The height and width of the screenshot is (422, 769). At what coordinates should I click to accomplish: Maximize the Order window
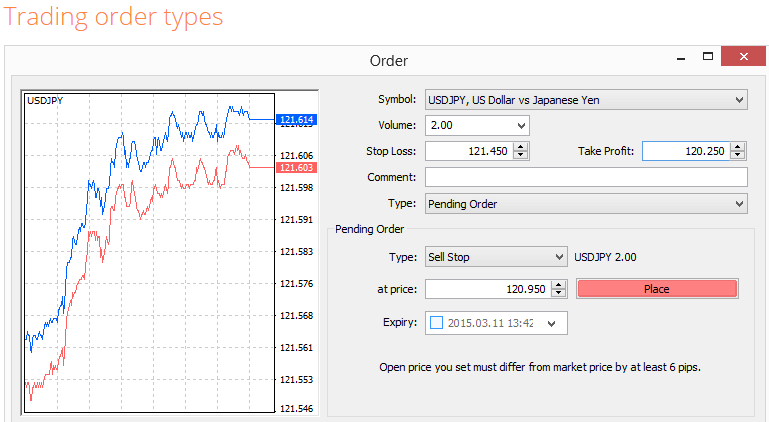click(x=708, y=56)
